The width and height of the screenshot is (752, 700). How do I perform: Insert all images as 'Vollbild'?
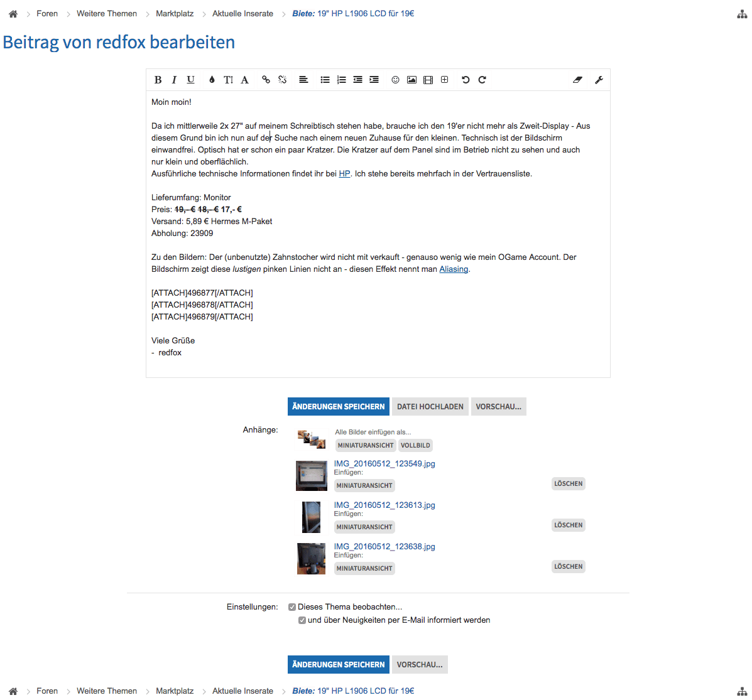coord(415,446)
